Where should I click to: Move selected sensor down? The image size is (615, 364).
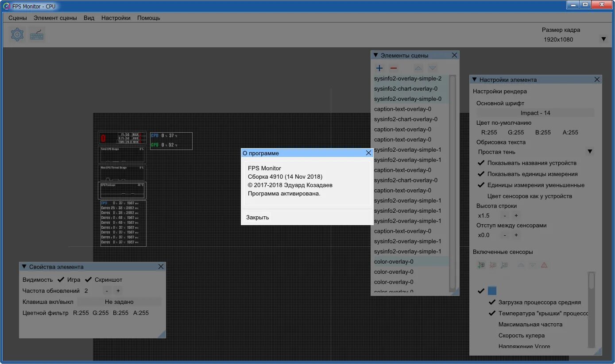click(533, 265)
